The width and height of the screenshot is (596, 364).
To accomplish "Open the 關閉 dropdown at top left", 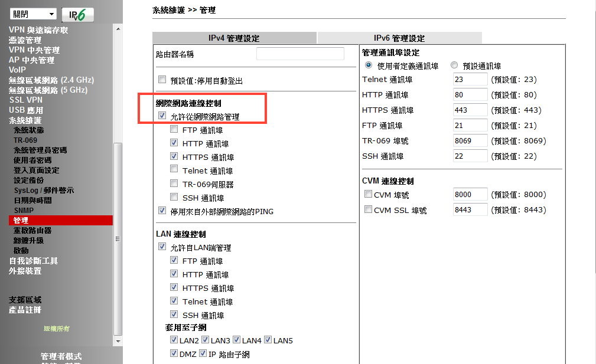I will click(x=32, y=14).
